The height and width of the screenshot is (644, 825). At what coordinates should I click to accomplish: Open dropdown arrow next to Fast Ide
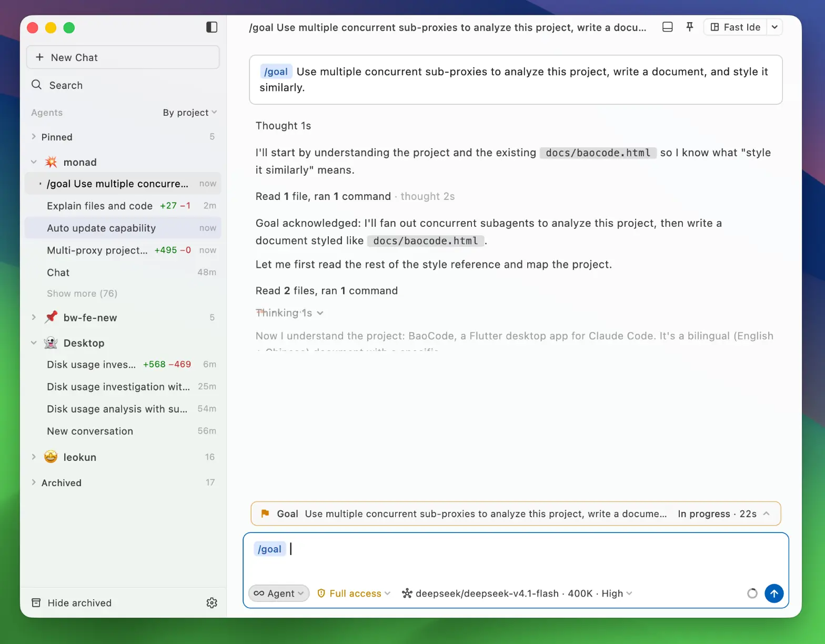(774, 27)
